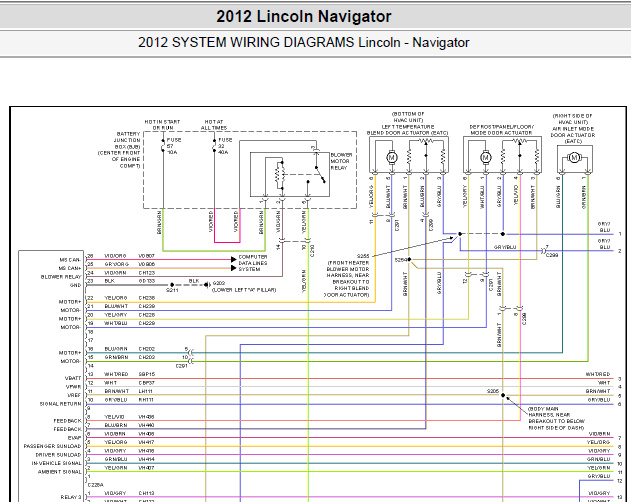Click the switch contact symbol inside Blower Motor Relay
Viewport: 631px width, 502px height.
pyautogui.click(x=320, y=175)
